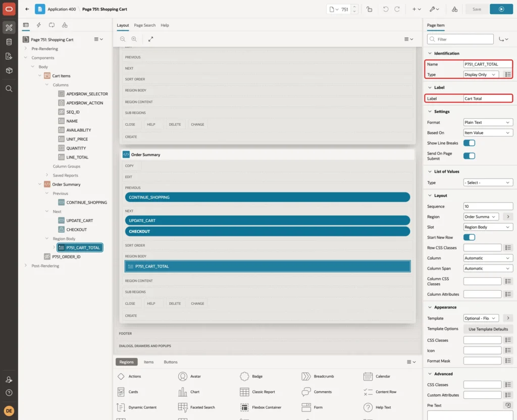The width and height of the screenshot is (517, 420).
Task: Open the DE user avatar menu
Action: click(9, 411)
